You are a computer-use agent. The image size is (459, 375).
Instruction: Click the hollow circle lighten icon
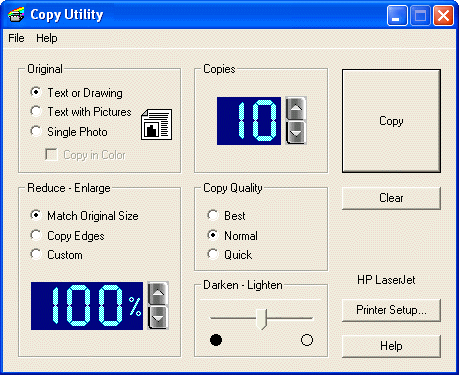[307, 340]
